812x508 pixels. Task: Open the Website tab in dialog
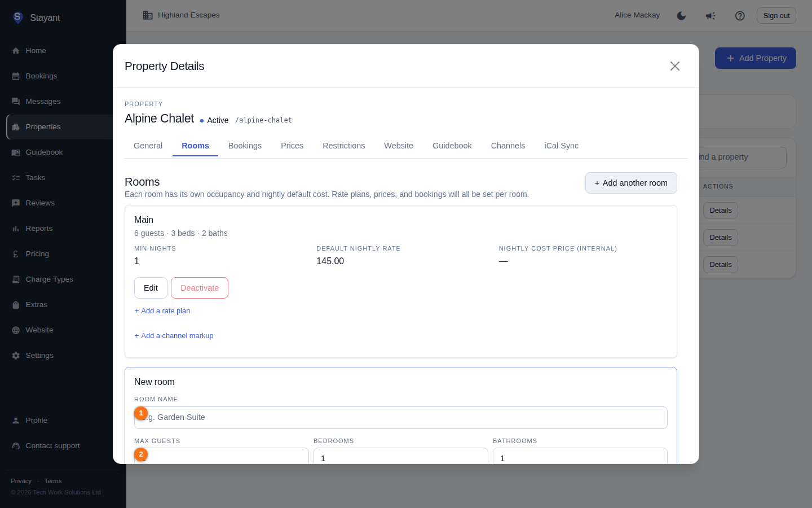(399, 146)
